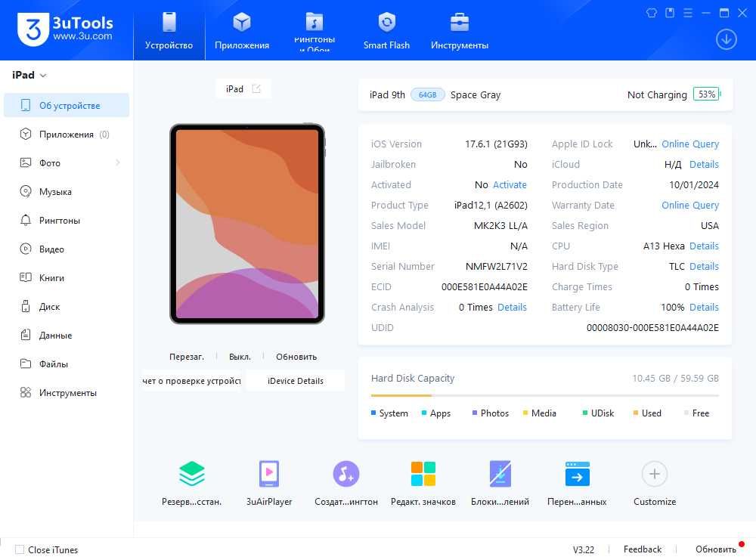Click the skin shirt icon in title bar
The width and height of the screenshot is (756, 560).
[x=652, y=13]
